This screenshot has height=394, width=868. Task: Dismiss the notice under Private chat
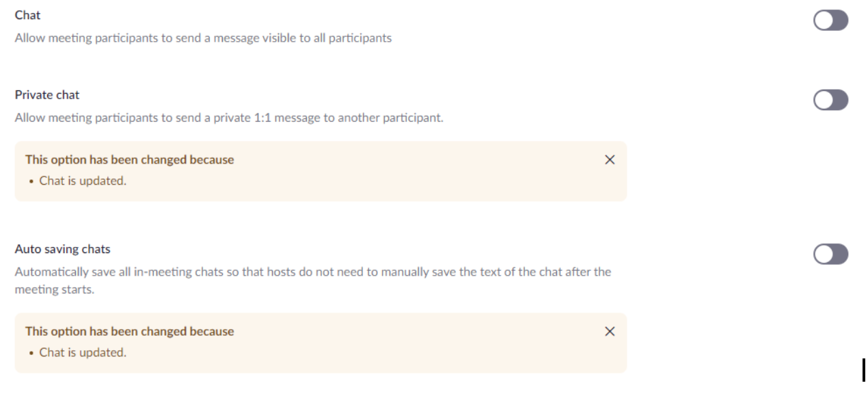(x=610, y=160)
